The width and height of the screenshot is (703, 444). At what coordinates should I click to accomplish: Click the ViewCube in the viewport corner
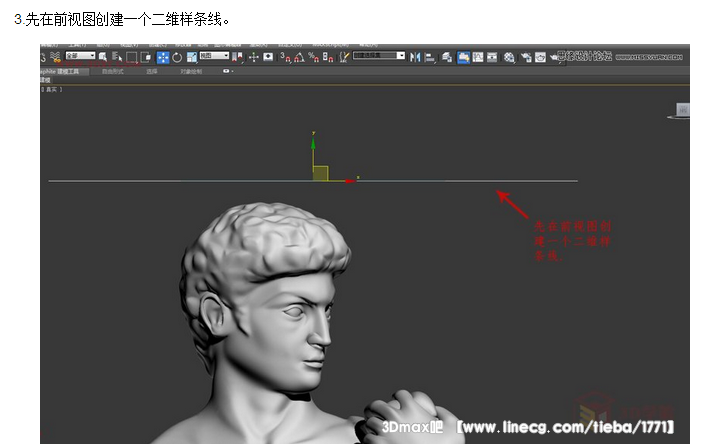682,110
